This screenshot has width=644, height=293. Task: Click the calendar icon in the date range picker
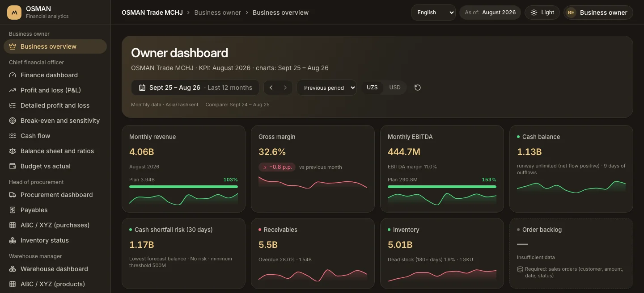click(x=142, y=88)
